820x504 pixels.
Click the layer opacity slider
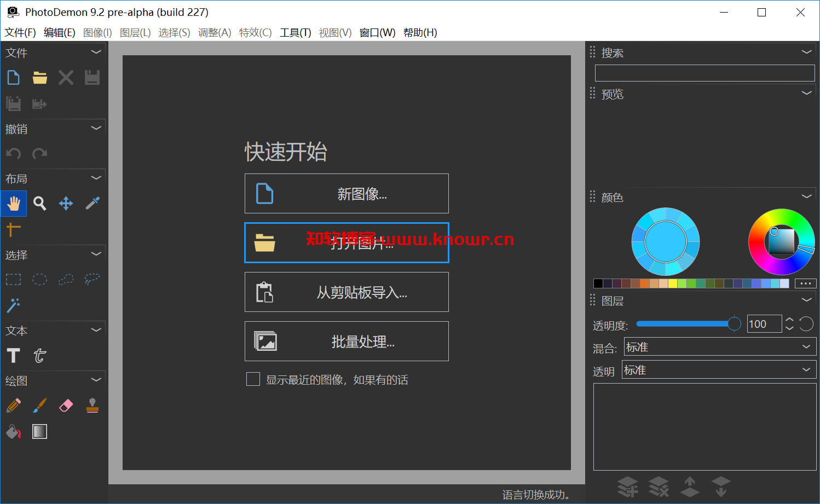pyautogui.click(x=688, y=324)
